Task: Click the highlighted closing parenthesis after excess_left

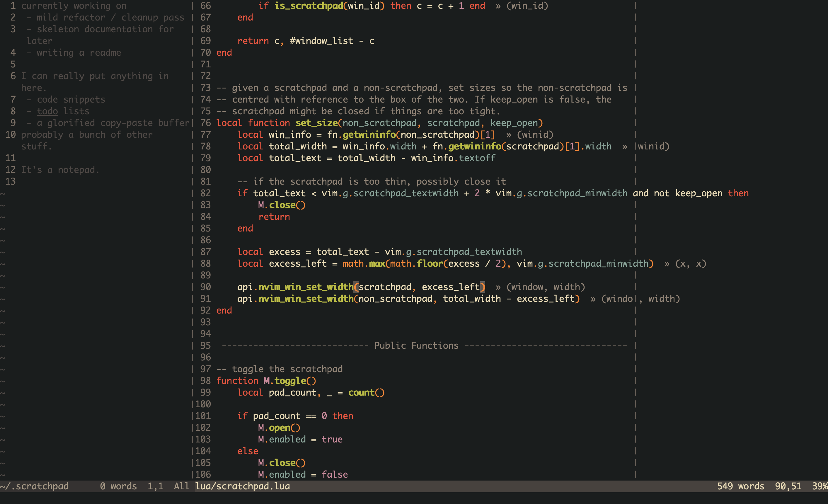Action: click(x=482, y=287)
